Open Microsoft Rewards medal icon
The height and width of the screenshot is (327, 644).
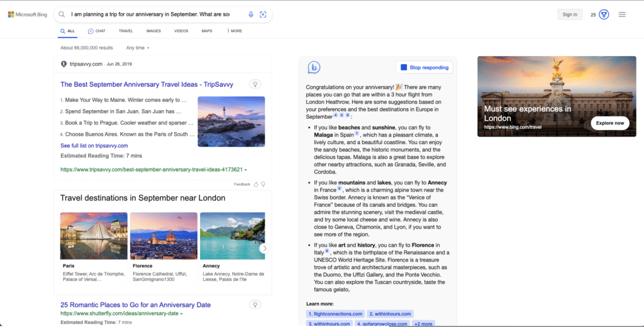coord(604,14)
